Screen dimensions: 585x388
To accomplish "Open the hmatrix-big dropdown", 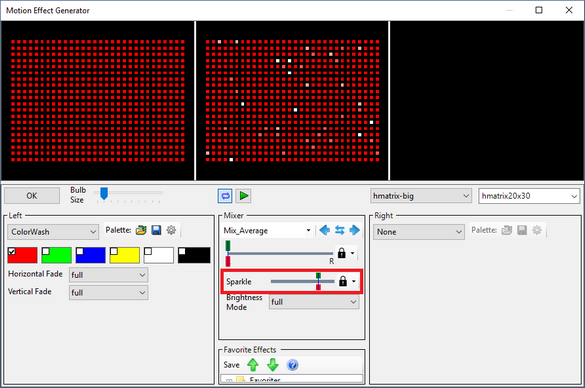I will [420, 196].
